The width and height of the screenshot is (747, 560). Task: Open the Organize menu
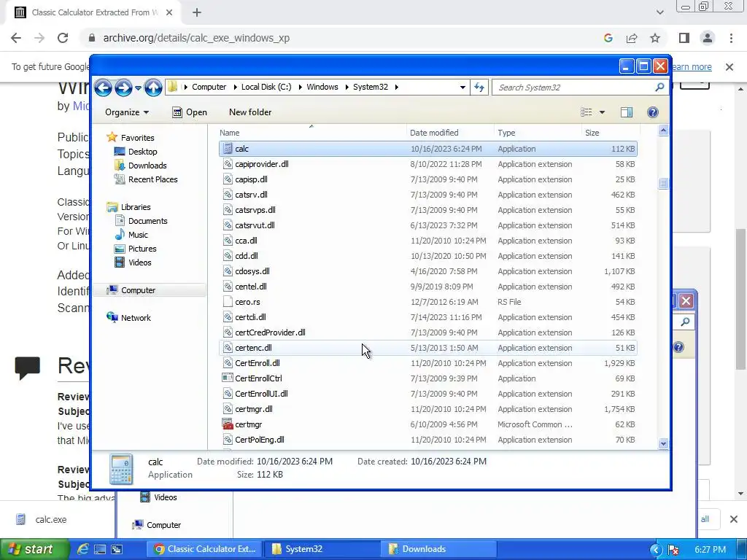(x=127, y=112)
